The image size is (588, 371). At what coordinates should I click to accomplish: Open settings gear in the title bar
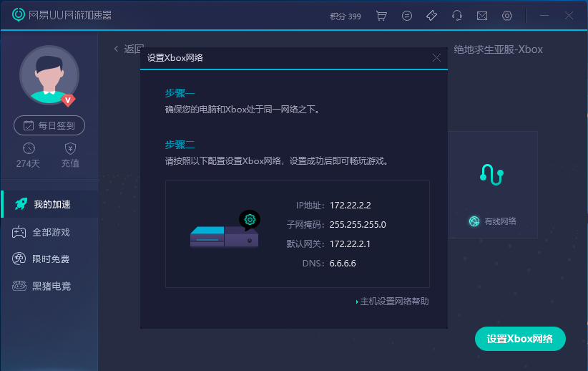point(507,16)
